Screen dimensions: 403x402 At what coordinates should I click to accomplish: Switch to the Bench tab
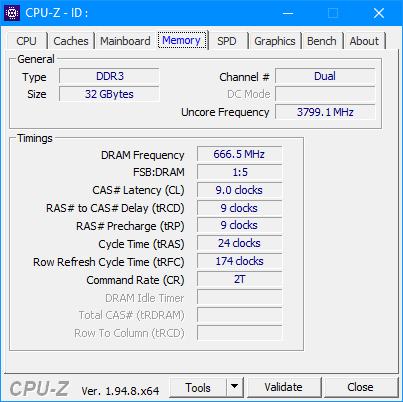tap(322, 41)
